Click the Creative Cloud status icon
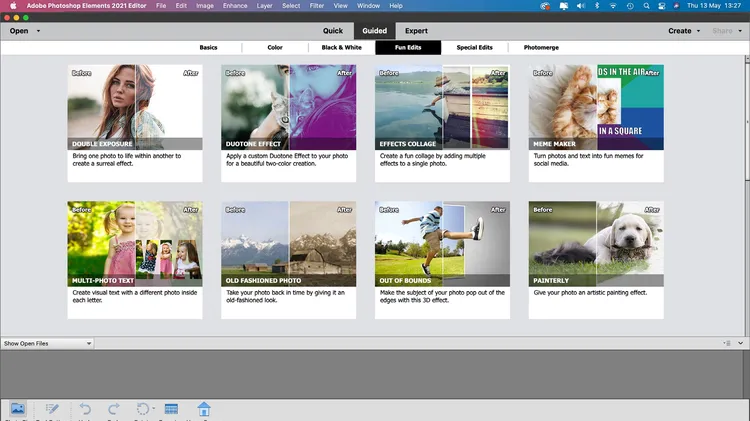Image resolution: width=750 pixels, height=421 pixels. coord(545,6)
